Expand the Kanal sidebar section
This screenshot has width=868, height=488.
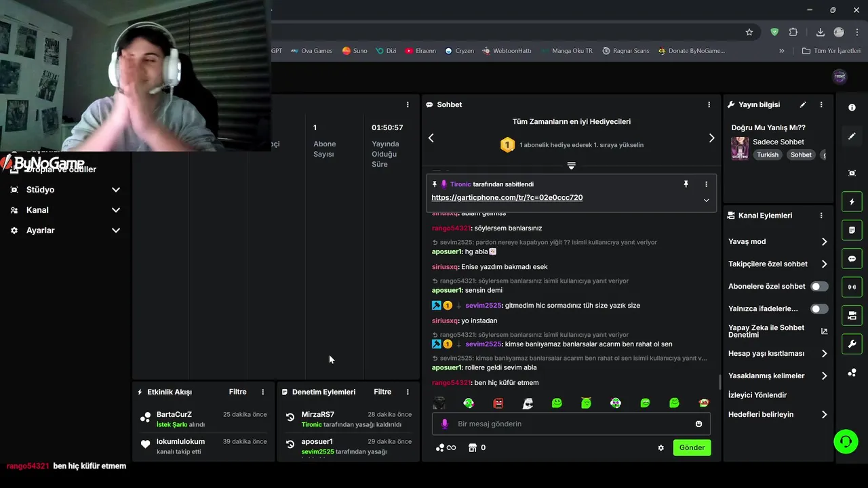65,210
